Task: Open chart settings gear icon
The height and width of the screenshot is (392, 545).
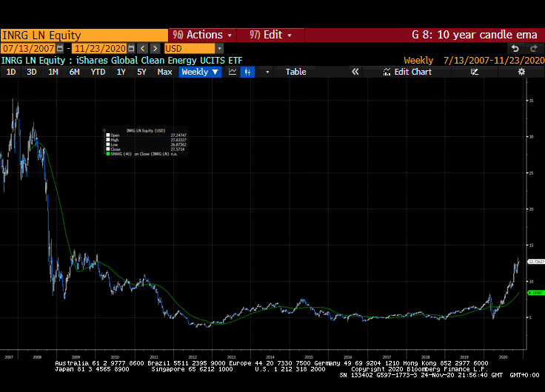Action: coord(521,72)
